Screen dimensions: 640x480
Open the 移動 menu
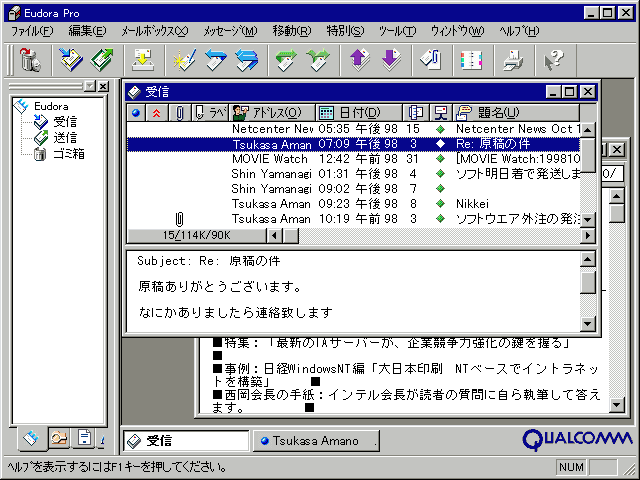tap(292, 31)
